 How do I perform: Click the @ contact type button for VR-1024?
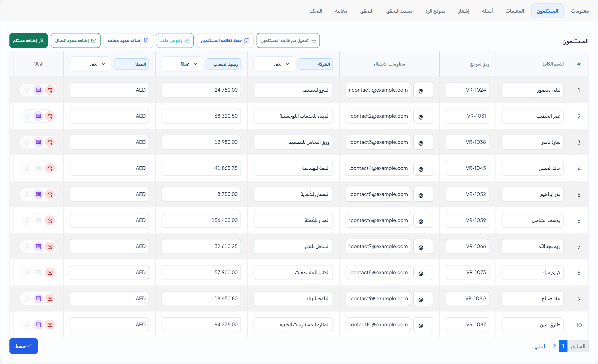click(423, 90)
